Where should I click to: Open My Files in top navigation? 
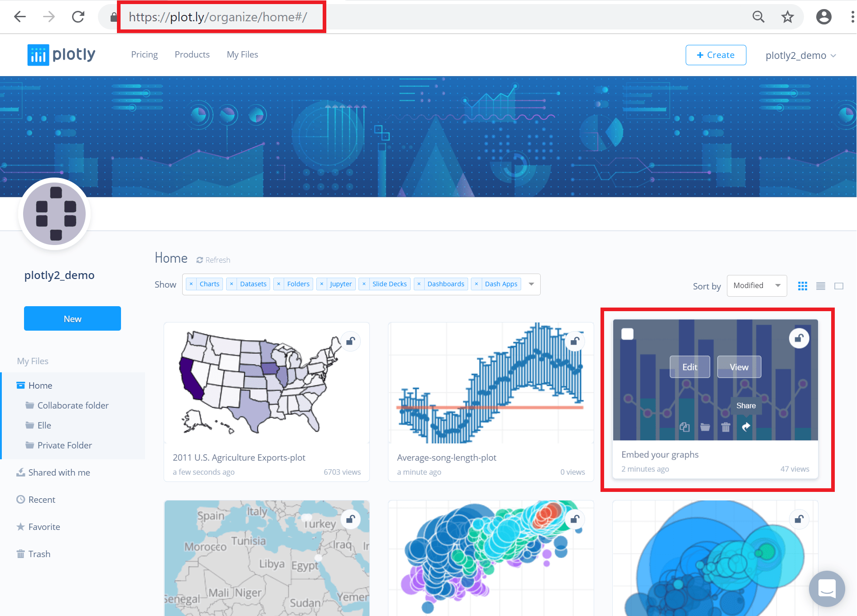coord(242,54)
